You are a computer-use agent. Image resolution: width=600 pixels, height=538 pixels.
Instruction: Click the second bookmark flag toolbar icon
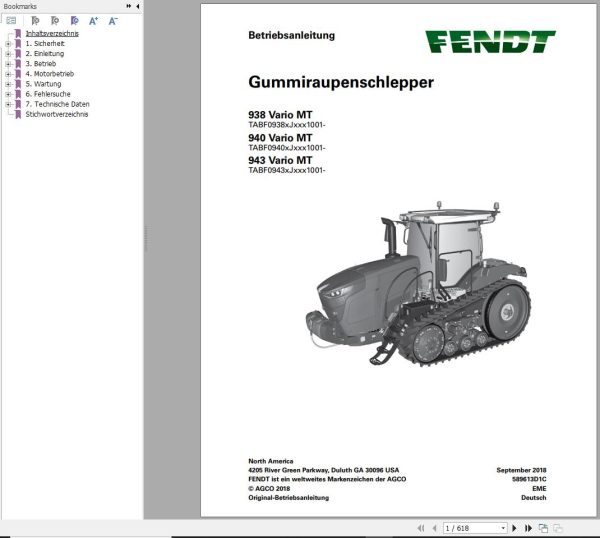point(55,21)
